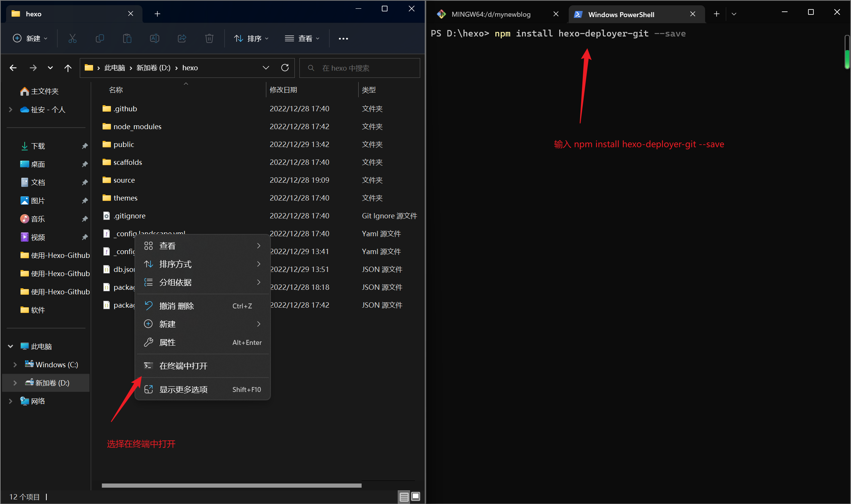Expand 祉安 - 个人 OneDrive node
This screenshot has width=851, height=504.
pyautogui.click(x=11, y=110)
